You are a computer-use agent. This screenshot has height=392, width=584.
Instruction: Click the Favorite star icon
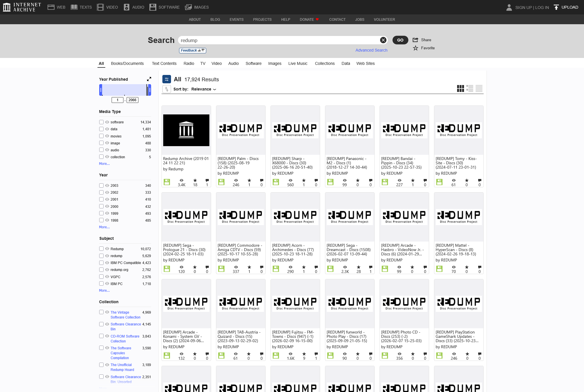point(415,48)
